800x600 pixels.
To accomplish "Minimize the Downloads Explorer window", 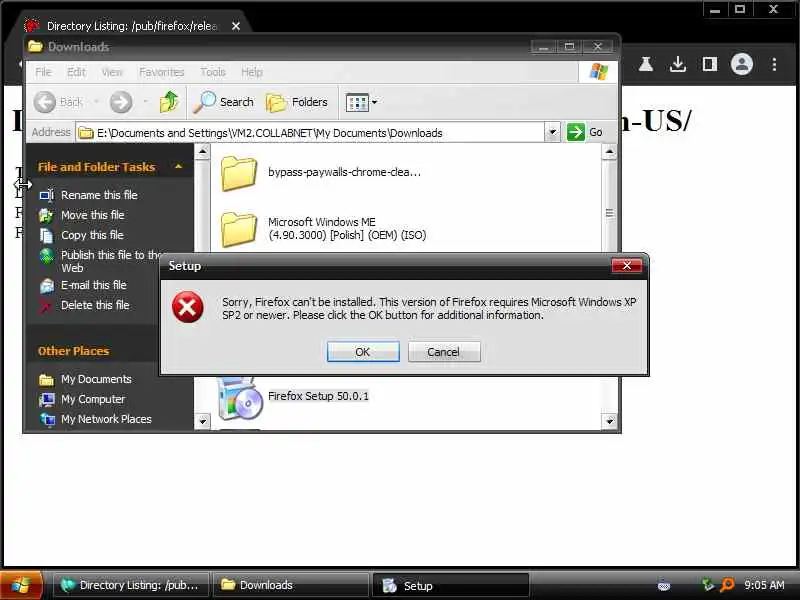I will click(543, 47).
